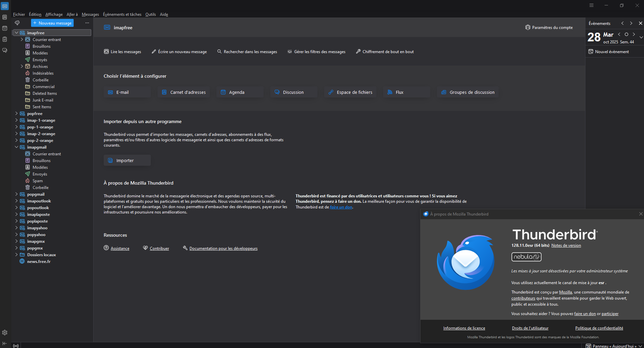Open the Tasks icon in left spaces bar
Screen dimensions: 644x348
pyautogui.click(x=5, y=39)
